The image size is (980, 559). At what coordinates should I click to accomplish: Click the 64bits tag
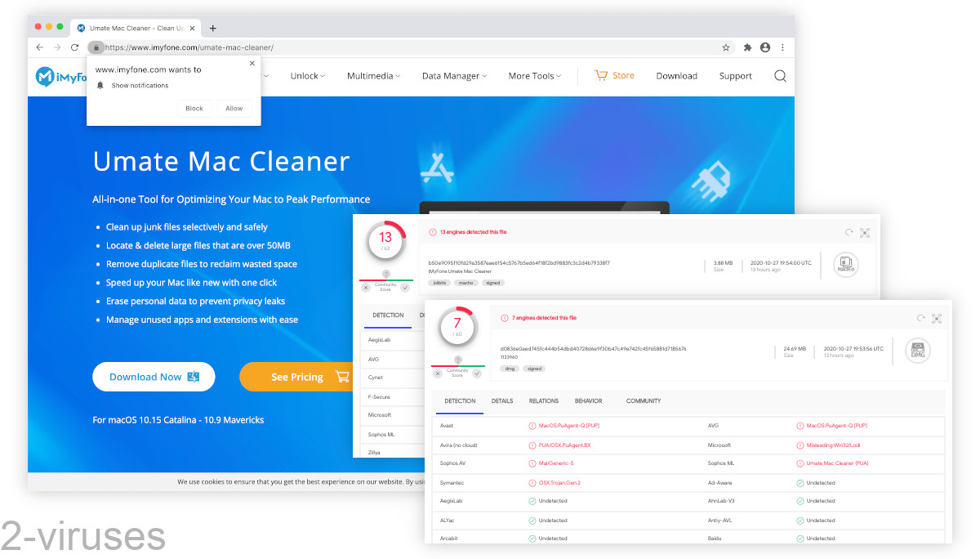point(439,283)
